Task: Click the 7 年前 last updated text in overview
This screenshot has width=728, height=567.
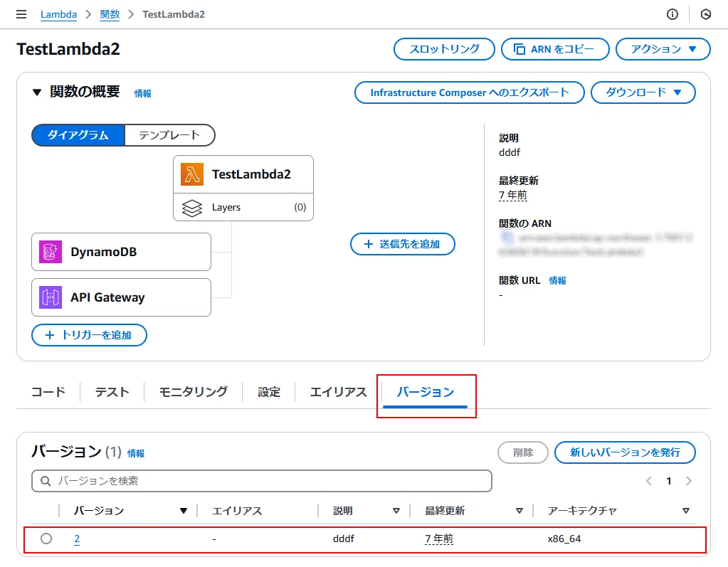Action: coord(513,195)
